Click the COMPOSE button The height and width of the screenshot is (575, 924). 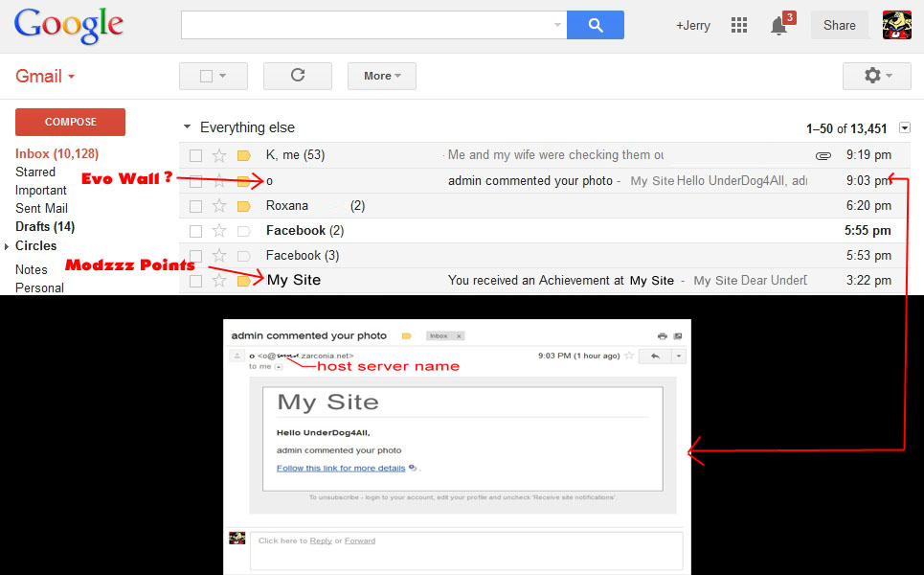click(70, 122)
